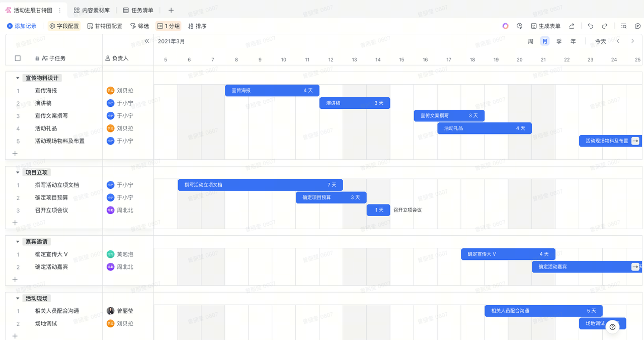Viewport: 644px width, 340px height.
Task: Click the undo arrow icon
Action: coord(591,26)
